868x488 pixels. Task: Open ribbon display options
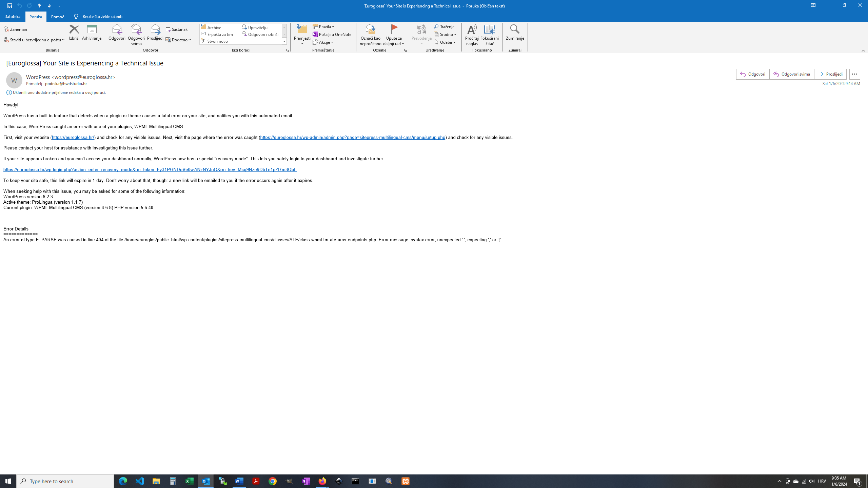[x=813, y=5]
